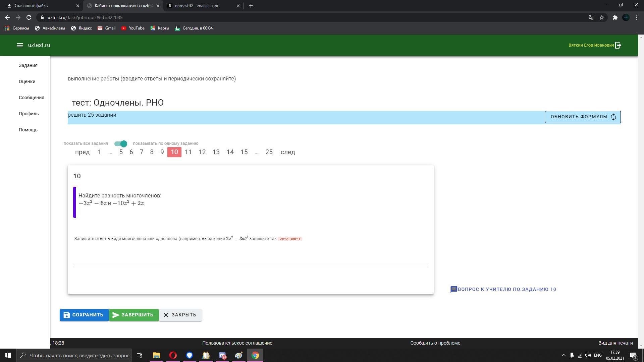This screenshot has width=644, height=362.
Task: Expand hidden system tray icons arrow
Action: tap(563, 355)
